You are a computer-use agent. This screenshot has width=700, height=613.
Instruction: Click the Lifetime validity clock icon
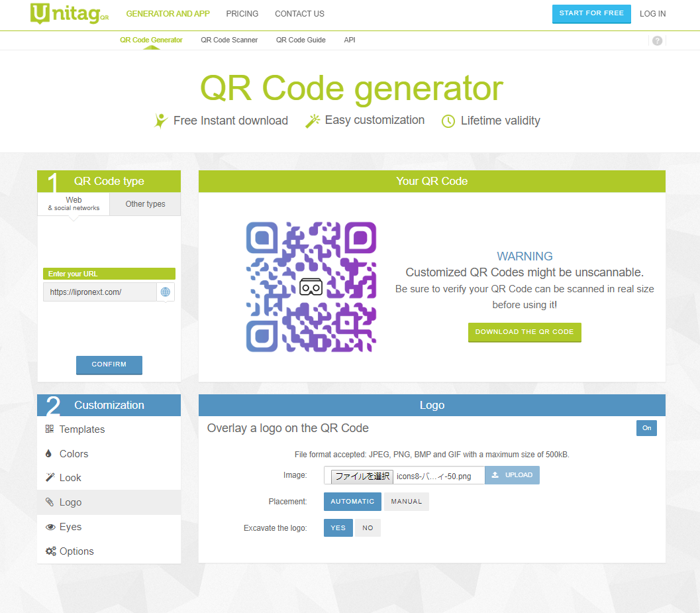(448, 121)
